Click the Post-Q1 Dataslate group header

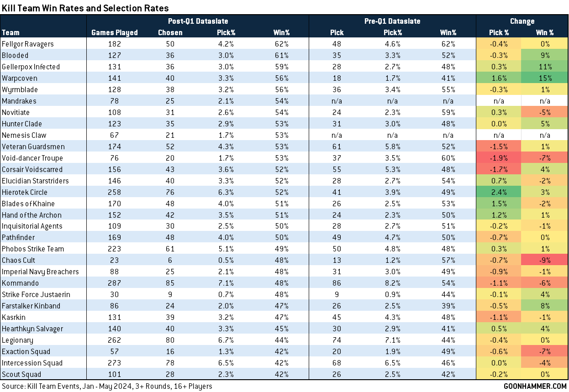[x=198, y=21]
